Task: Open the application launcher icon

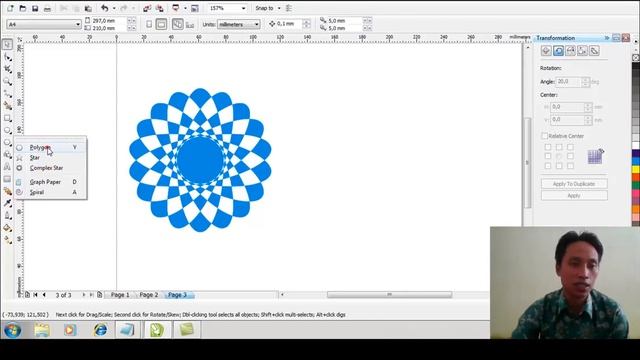Action: (x=176, y=8)
